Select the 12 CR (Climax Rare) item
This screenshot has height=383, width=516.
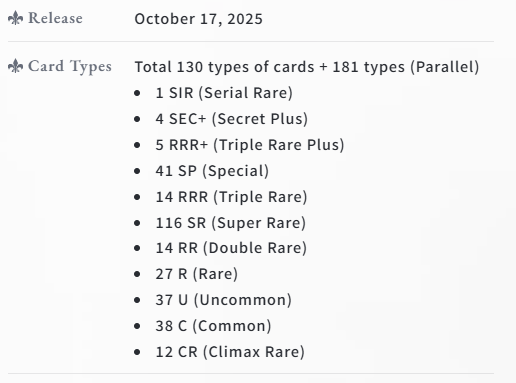point(230,352)
